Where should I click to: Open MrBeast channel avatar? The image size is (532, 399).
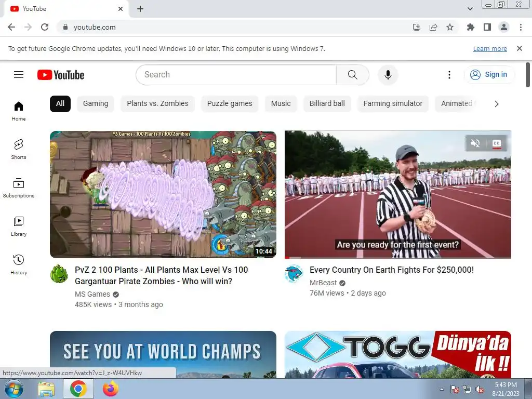pos(294,273)
